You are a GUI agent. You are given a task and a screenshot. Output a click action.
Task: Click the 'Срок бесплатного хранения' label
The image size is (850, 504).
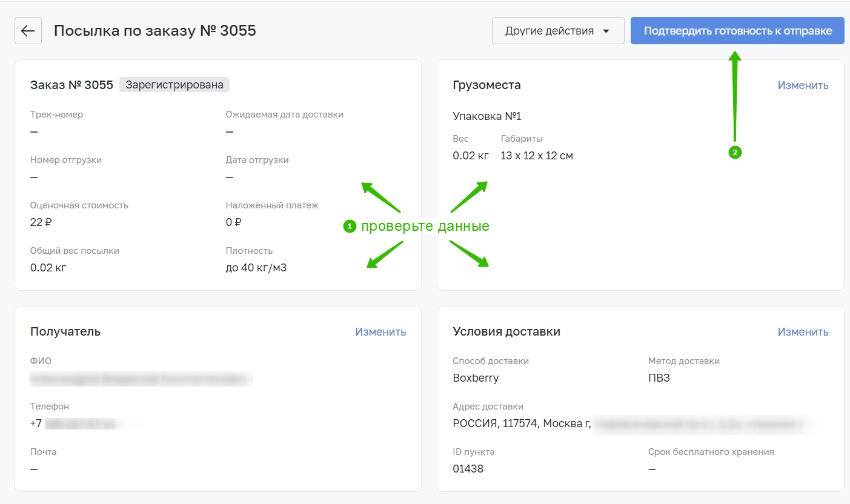(711, 452)
